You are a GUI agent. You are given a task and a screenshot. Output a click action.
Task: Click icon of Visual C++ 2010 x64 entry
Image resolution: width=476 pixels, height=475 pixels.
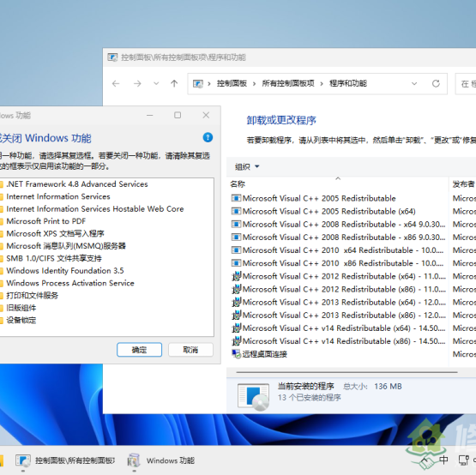pos(236,250)
